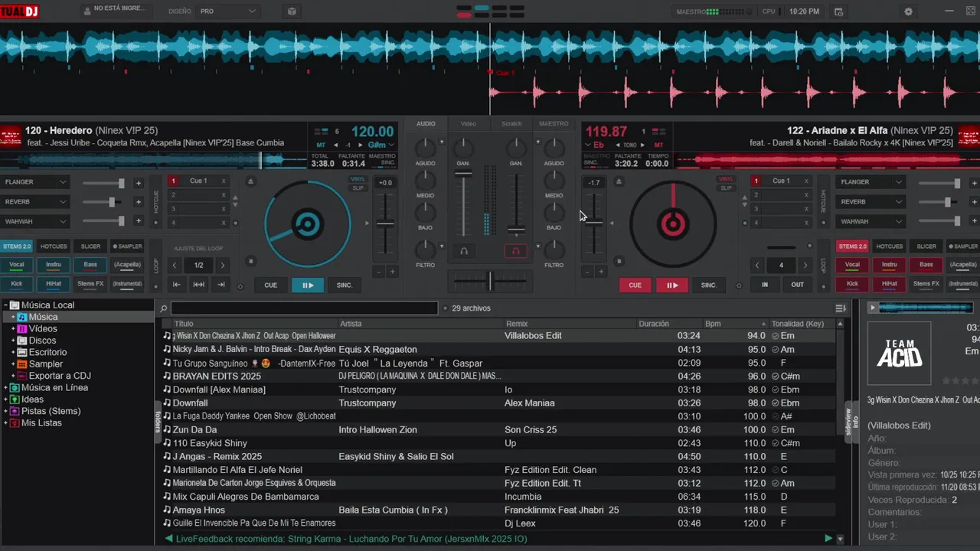Adjust the crossfader slider

(x=490, y=282)
